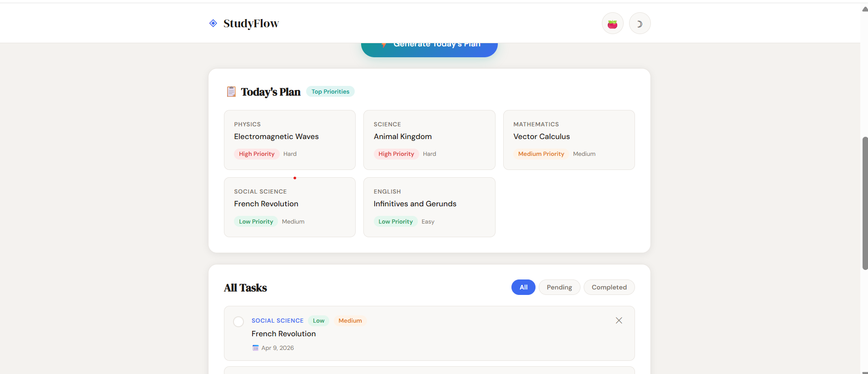
Task: Click the lightning icon on the Generate button
Action: pos(384,44)
